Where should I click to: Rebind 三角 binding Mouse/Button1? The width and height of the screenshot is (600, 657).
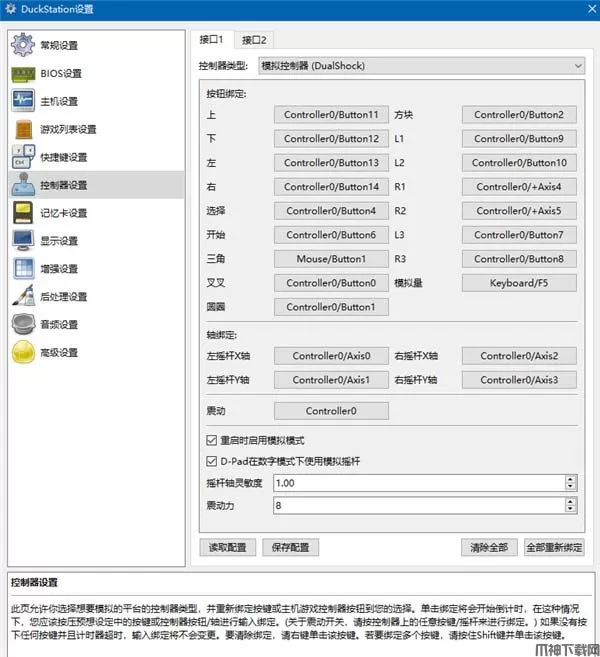331,259
